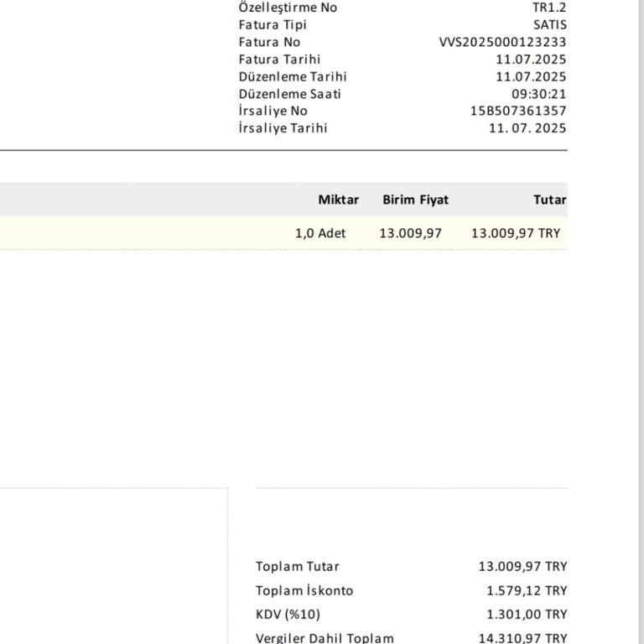This screenshot has height=644, width=644.
Task: Select the 'Fatura Tarihi' label
Action: [x=279, y=60]
